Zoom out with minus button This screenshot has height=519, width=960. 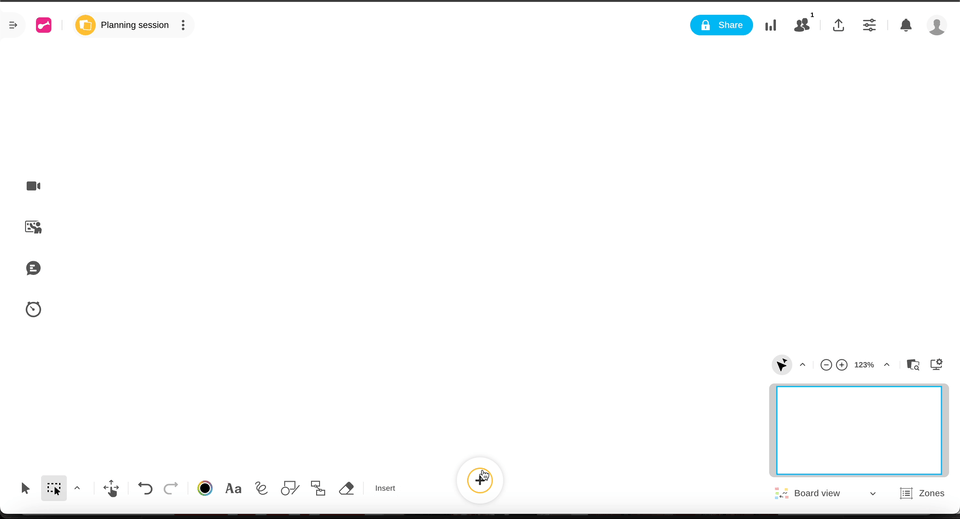(x=826, y=365)
